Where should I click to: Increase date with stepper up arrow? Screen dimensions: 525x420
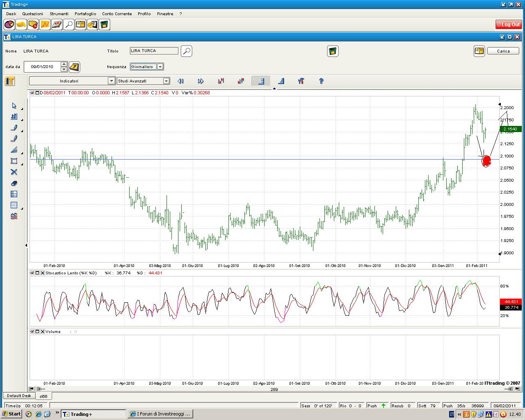click(64, 64)
